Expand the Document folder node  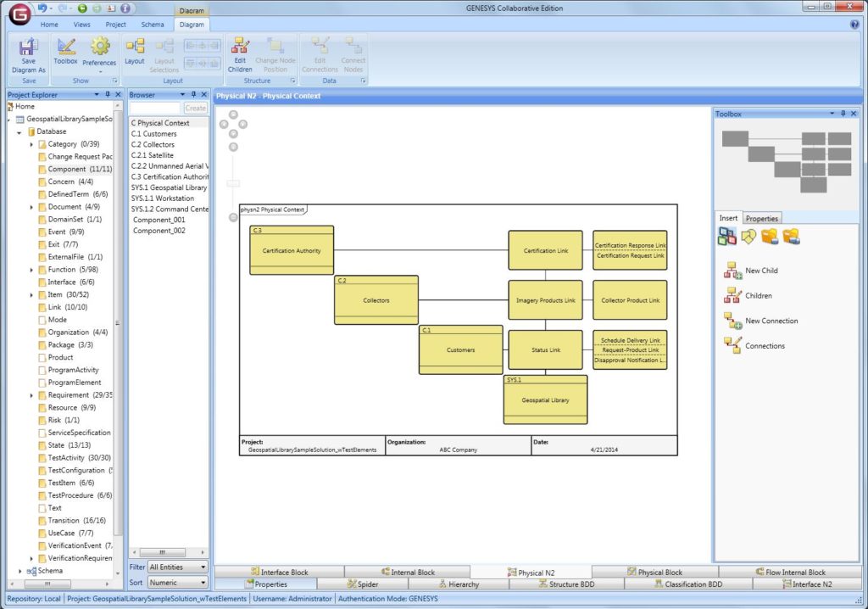31,207
